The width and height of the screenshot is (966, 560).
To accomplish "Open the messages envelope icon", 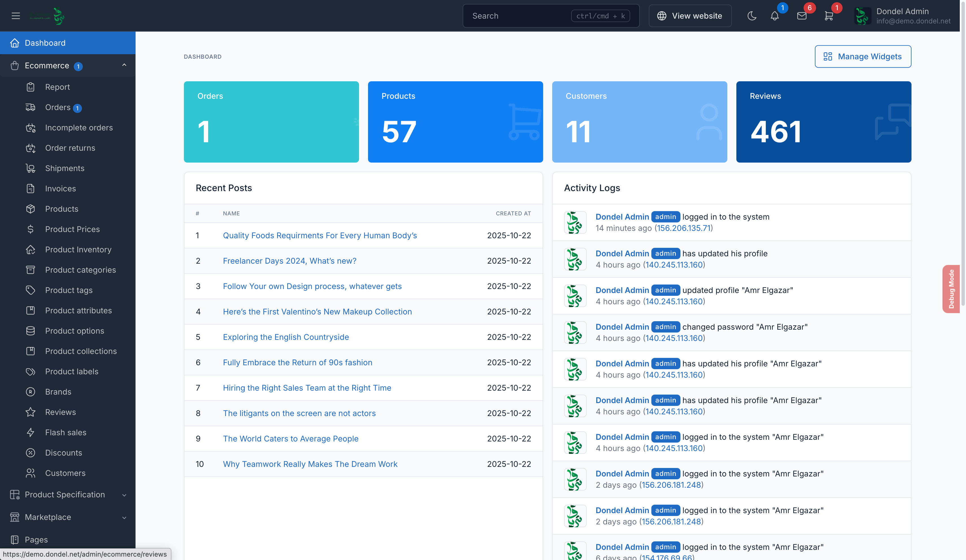I will tap(802, 16).
